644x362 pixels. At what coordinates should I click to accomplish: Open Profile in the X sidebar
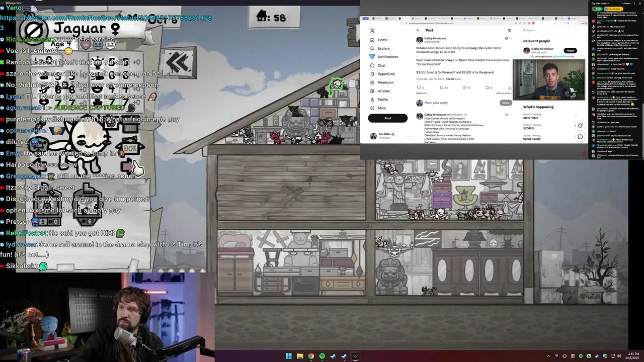[379, 100]
